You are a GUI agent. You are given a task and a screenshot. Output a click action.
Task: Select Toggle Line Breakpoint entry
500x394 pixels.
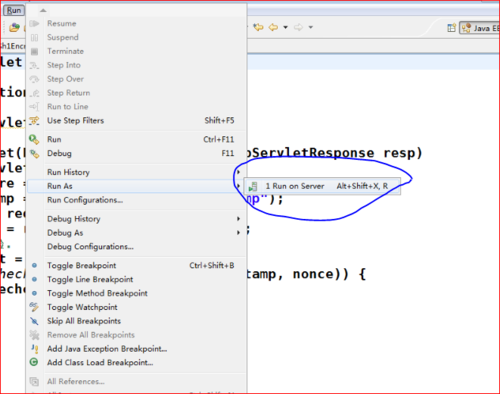137,279
